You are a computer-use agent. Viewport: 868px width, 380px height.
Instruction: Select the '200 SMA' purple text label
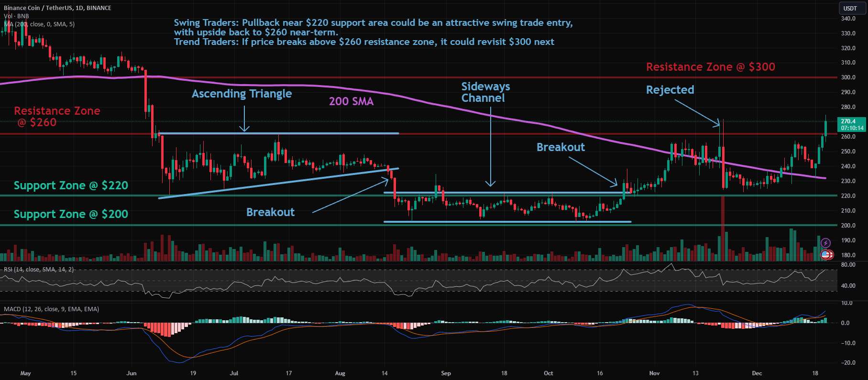[x=351, y=101]
